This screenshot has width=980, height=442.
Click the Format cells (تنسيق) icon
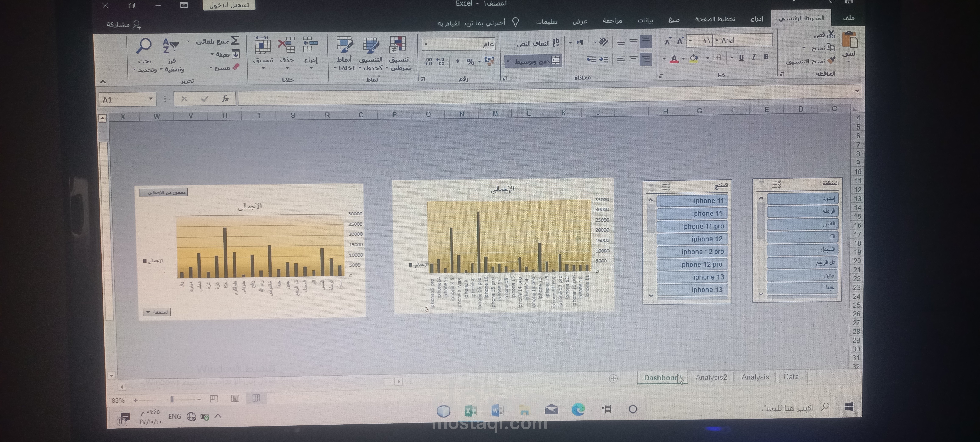pos(263,45)
